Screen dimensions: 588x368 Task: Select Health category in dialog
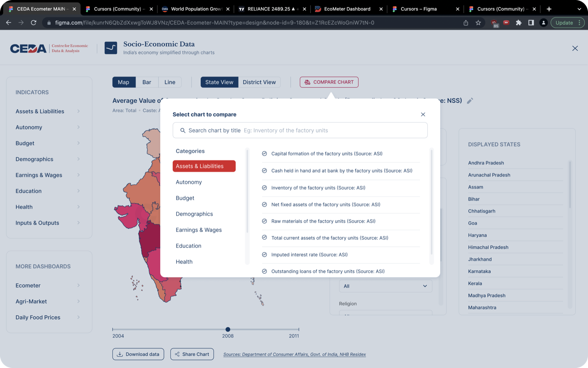click(x=184, y=262)
